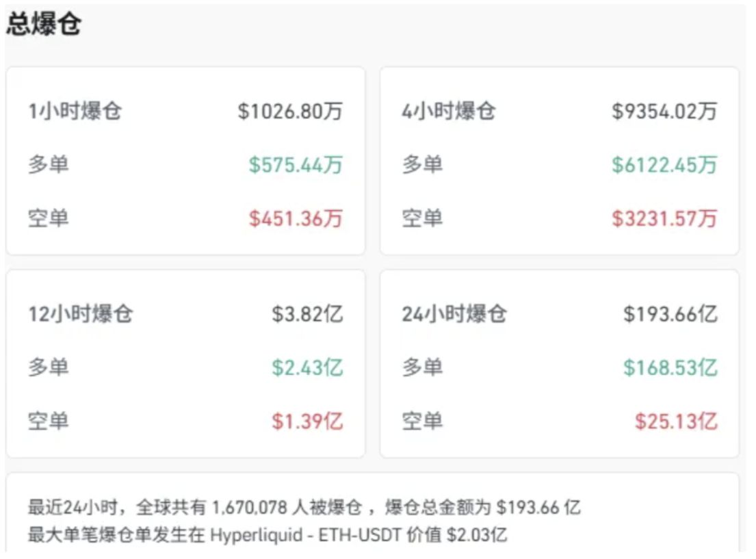Click the $9354.02万 four-hour total
The image size is (756, 559).
coord(664,111)
